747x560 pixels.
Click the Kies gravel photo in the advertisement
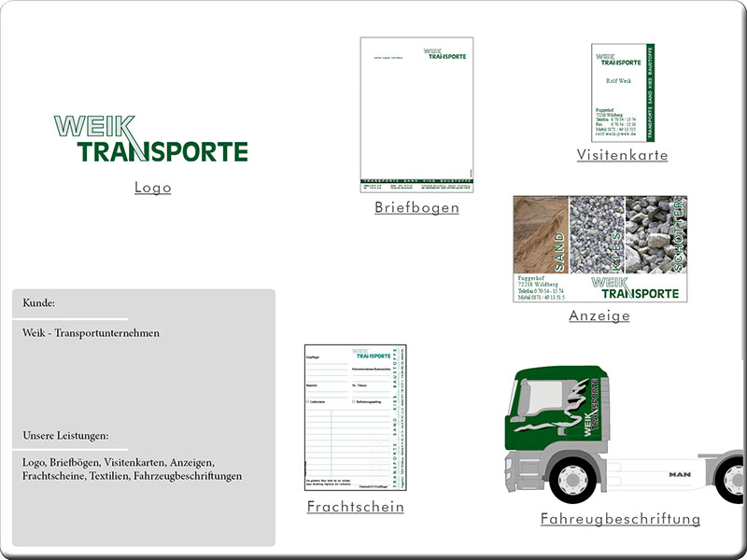(596, 233)
